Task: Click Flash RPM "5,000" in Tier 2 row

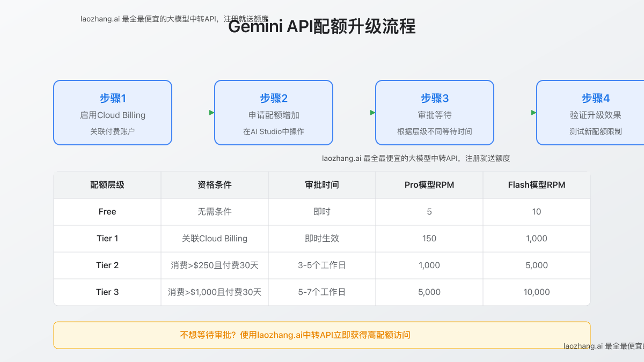Action: [x=537, y=265]
